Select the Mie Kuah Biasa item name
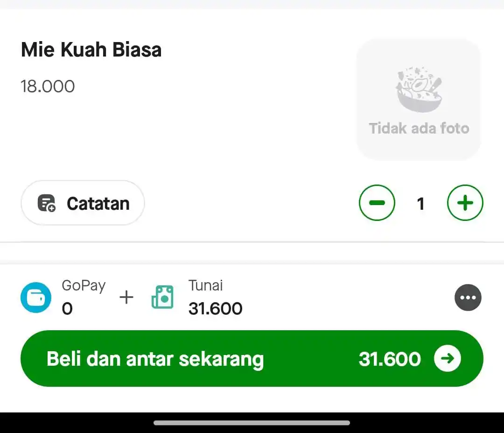Image resolution: width=504 pixels, height=433 pixels. [x=91, y=50]
